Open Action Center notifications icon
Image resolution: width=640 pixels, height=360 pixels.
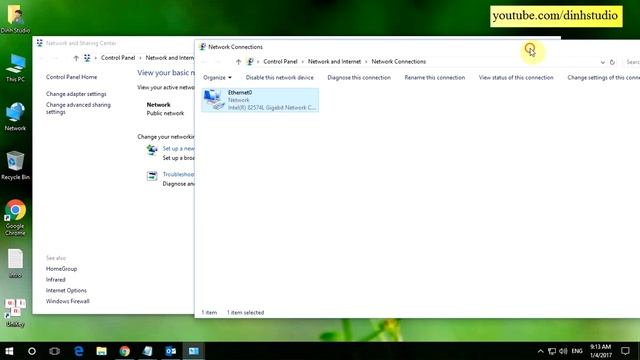(x=625, y=351)
